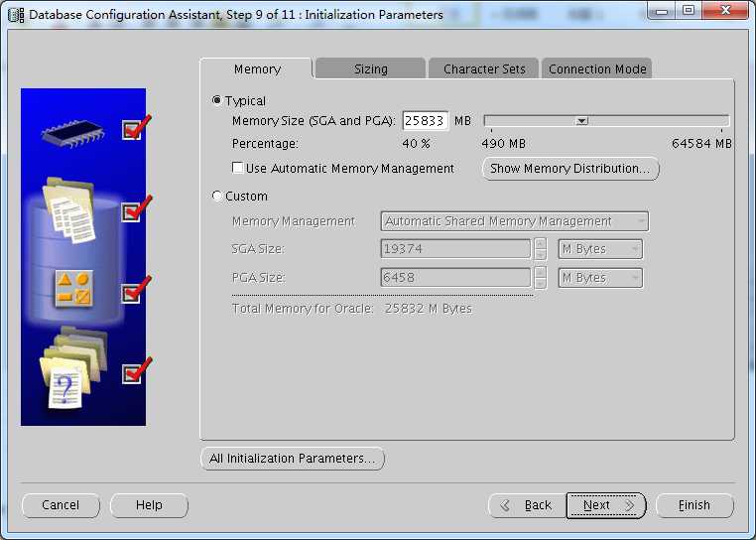756x540 pixels.
Task: Click the Cancel button
Action: pos(61,505)
